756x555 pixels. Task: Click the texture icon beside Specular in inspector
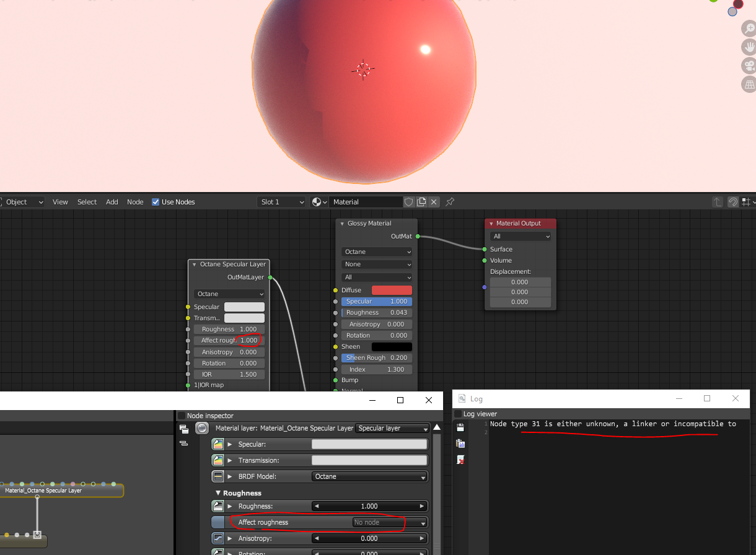point(218,444)
